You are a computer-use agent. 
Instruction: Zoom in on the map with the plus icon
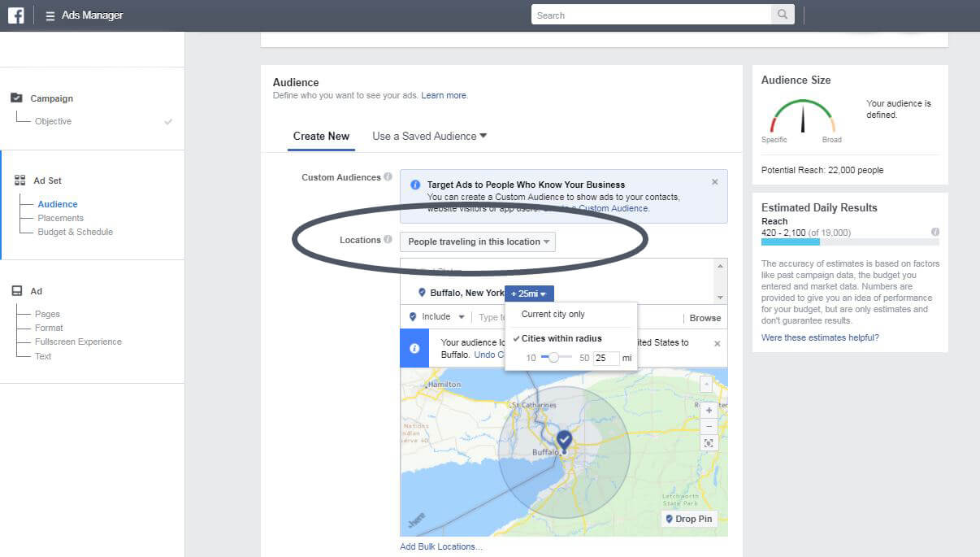coord(709,409)
